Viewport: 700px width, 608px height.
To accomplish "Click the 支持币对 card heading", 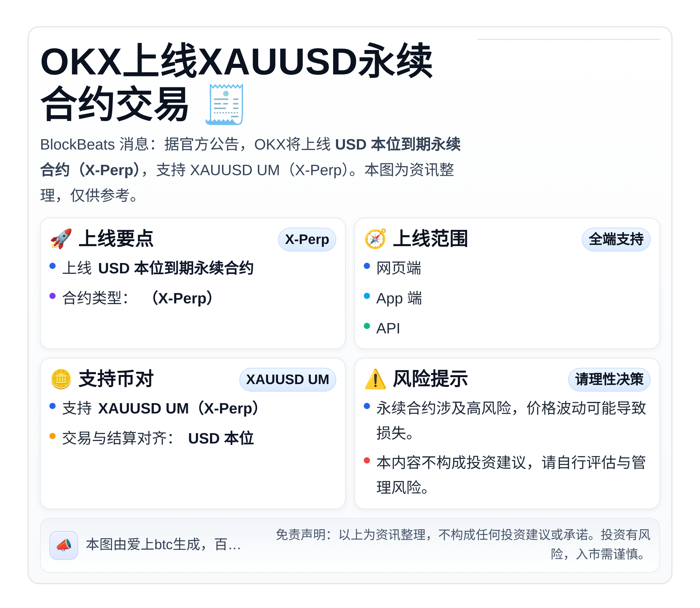I will [116, 379].
